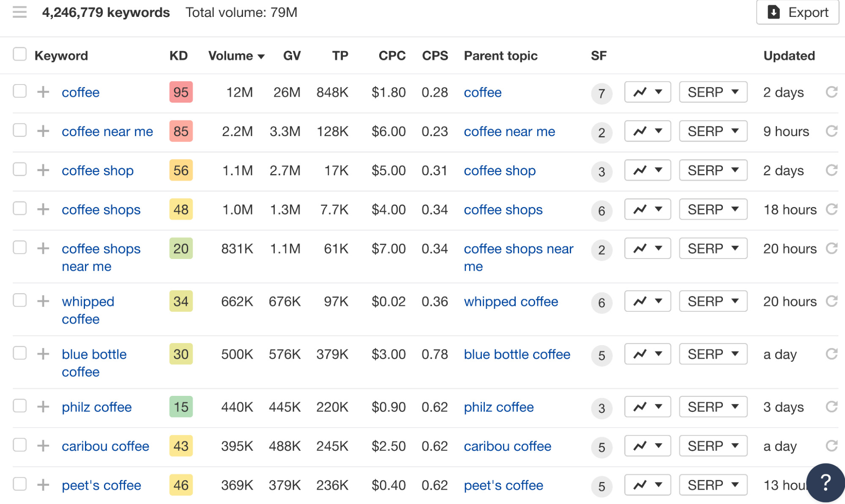845x504 pixels.
Task: Click the KD score 95 badge for coffee
Action: click(180, 93)
